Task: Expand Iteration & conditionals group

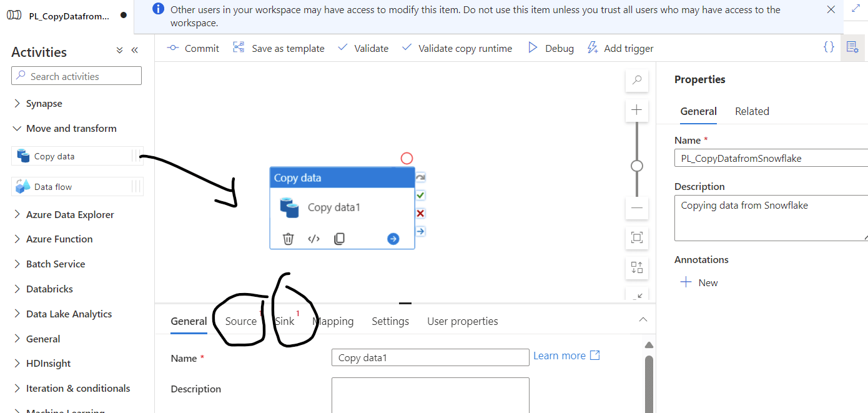Action: pyautogui.click(x=72, y=388)
